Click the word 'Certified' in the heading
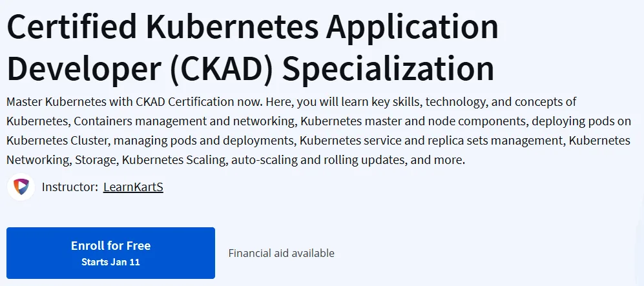 72,26
